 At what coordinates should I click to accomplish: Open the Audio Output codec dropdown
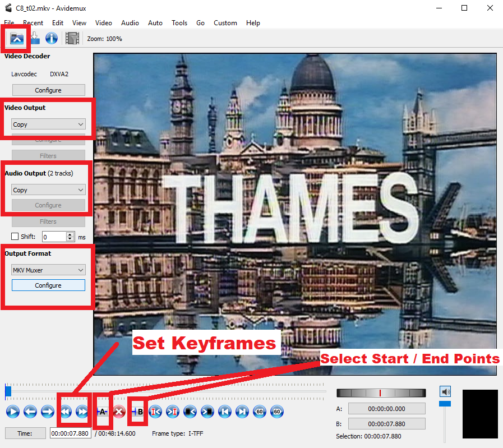click(48, 190)
